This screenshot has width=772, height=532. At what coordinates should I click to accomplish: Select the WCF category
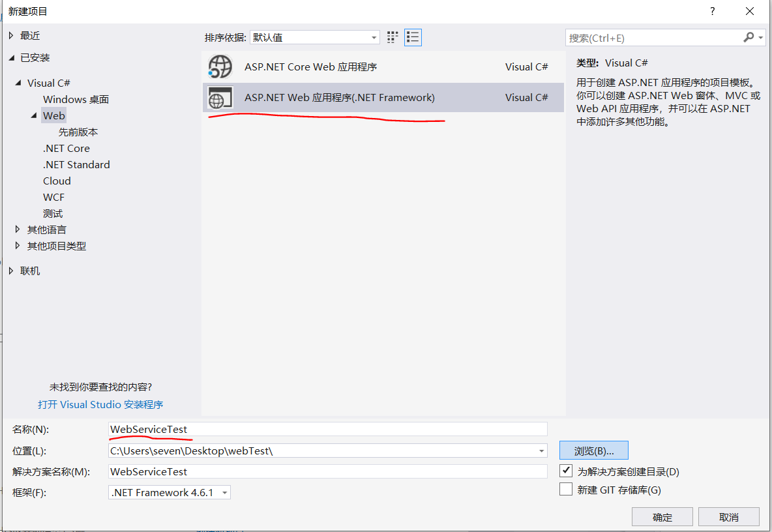coord(53,197)
